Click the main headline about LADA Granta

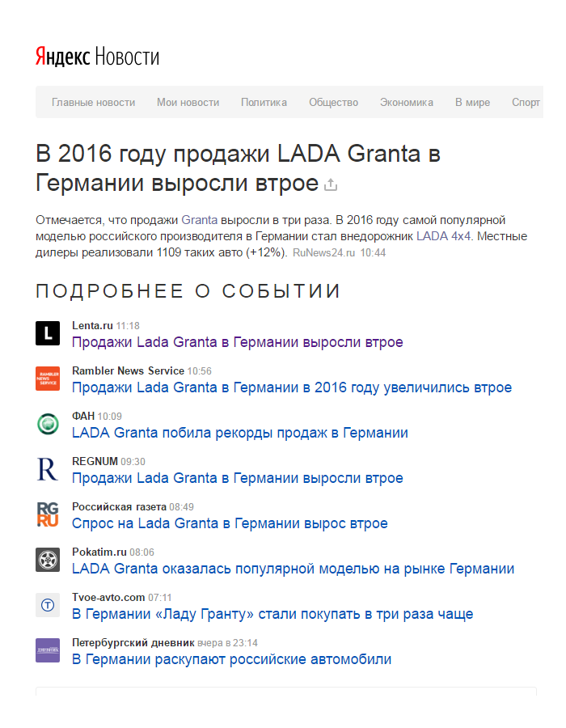[x=238, y=167]
